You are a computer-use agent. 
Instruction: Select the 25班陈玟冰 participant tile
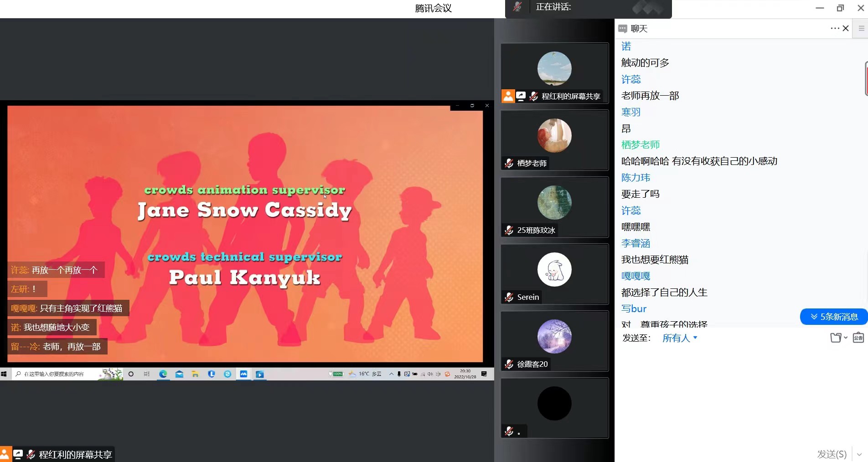click(x=554, y=207)
